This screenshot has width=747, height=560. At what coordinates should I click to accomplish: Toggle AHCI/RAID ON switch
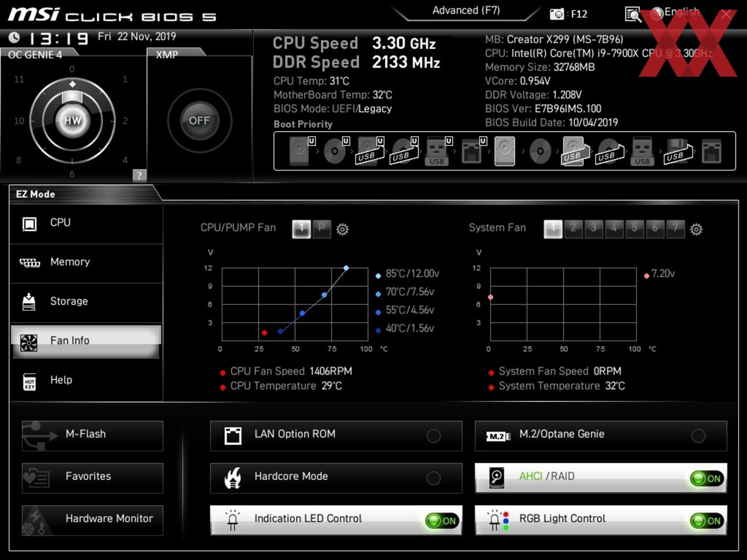coord(707,479)
